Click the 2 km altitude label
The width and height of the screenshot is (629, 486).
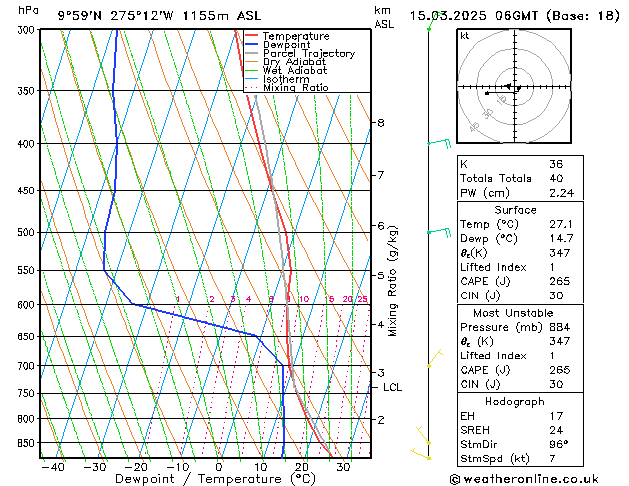coord(381,420)
